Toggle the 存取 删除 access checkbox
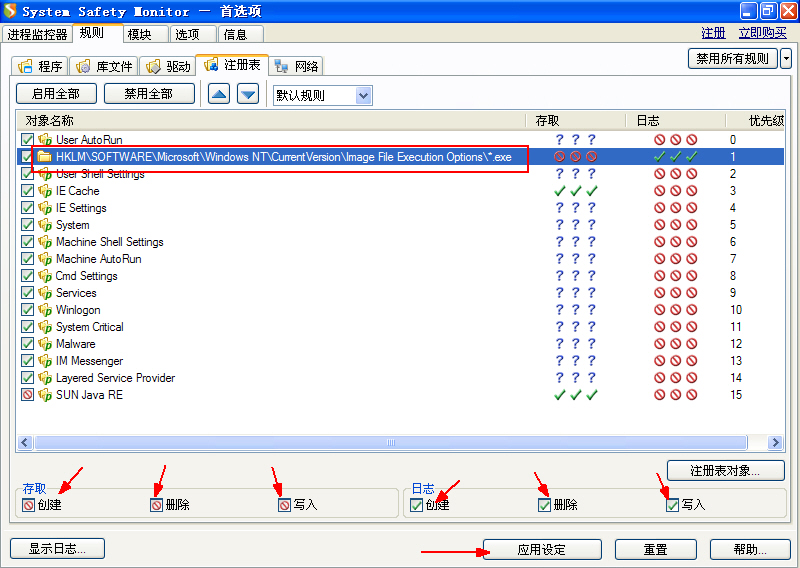Screen dimensions: 800x568 click(x=157, y=505)
